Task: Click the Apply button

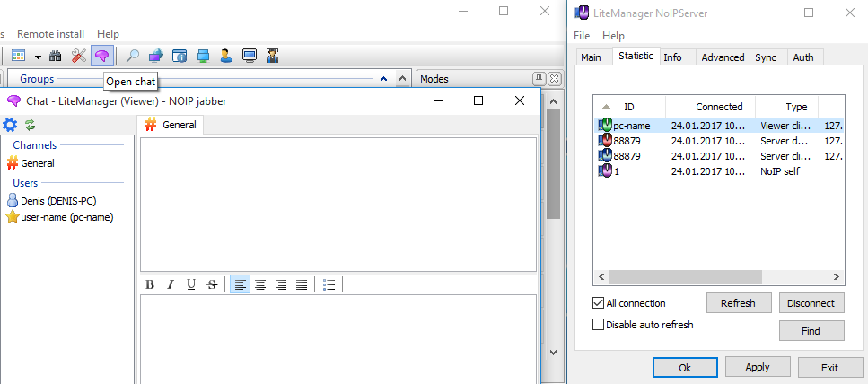Action: pos(758,367)
